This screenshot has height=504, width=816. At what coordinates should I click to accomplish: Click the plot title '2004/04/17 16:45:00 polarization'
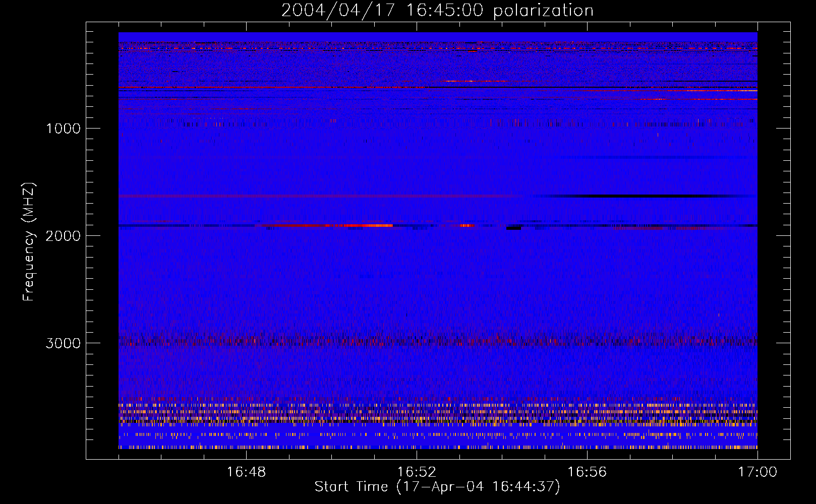tap(437, 11)
